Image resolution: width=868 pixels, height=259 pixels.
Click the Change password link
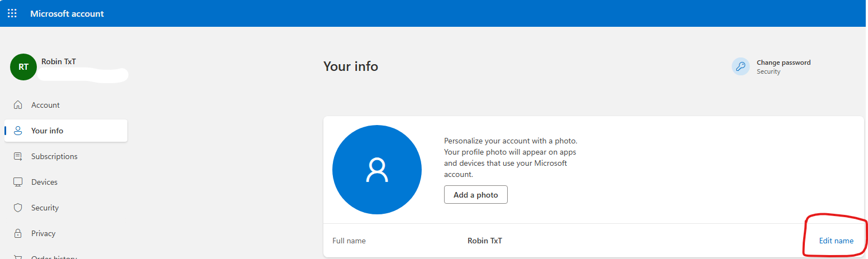pyautogui.click(x=783, y=63)
